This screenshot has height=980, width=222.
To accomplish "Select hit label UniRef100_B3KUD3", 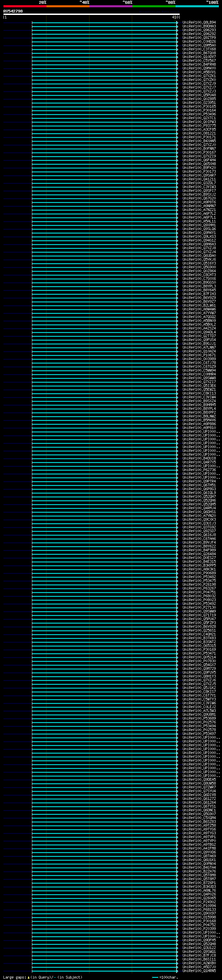I will pos(199,886).
